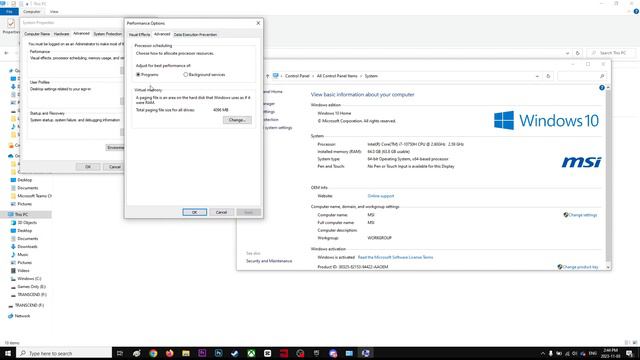Click OK in System Properties

[x=88, y=167]
